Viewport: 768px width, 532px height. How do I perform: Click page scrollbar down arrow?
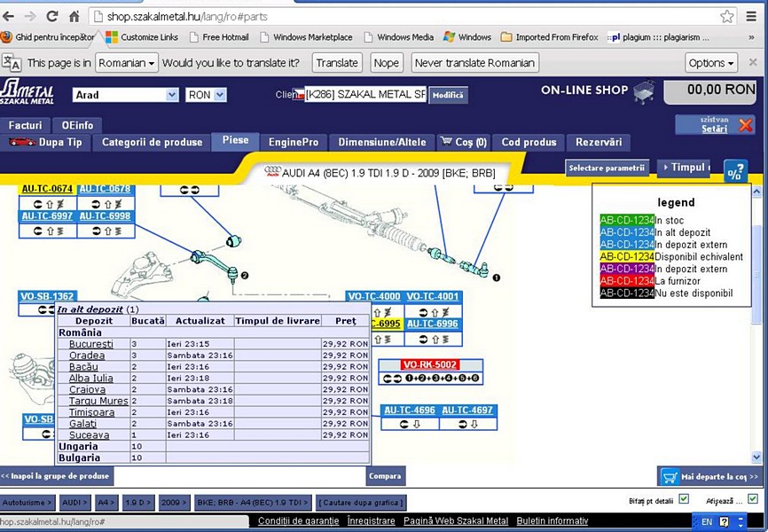tap(756, 457)
